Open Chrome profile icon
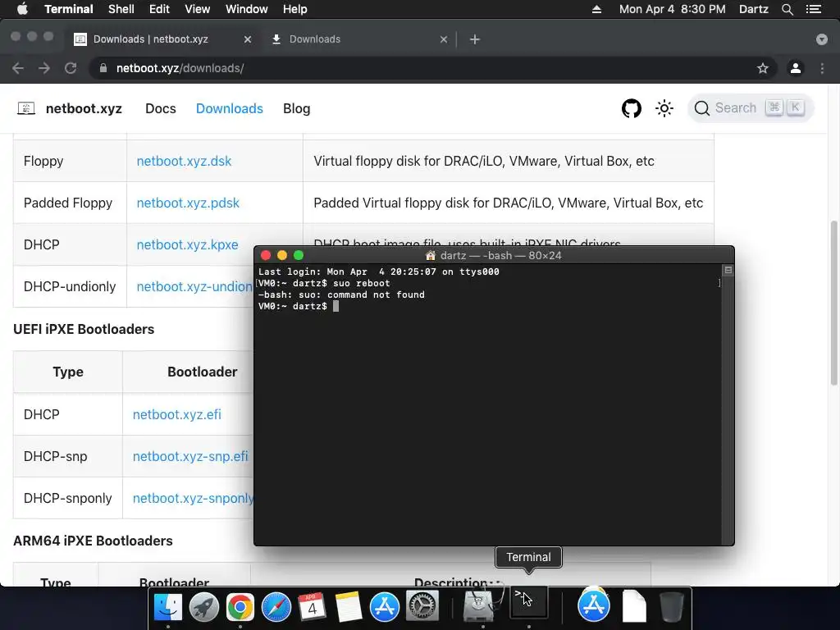 (796, 68)
